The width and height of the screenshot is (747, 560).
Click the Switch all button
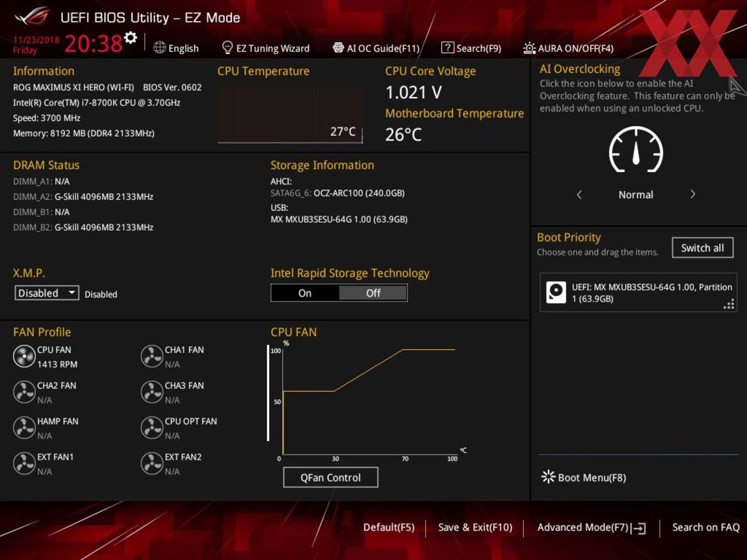[x=703, y=248]
